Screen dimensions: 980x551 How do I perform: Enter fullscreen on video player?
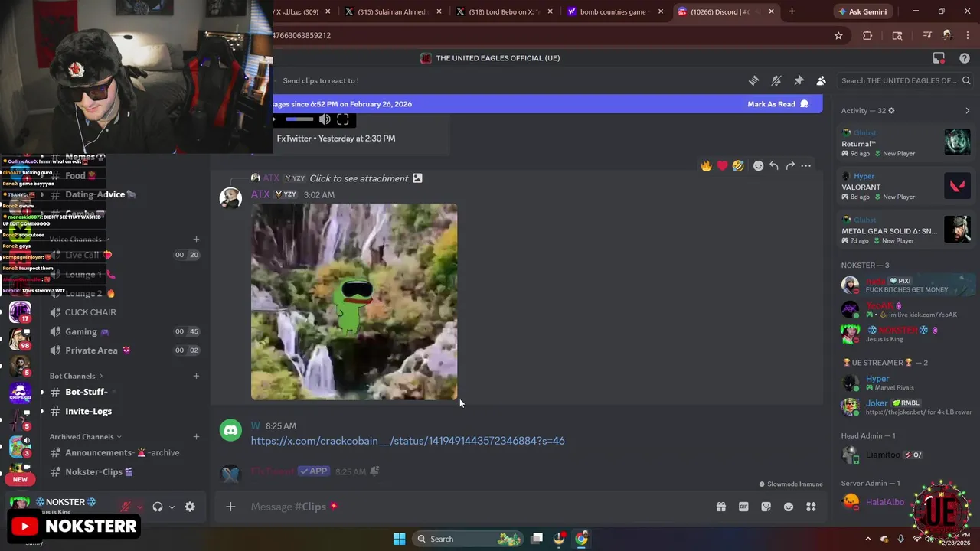coord(343,119)
